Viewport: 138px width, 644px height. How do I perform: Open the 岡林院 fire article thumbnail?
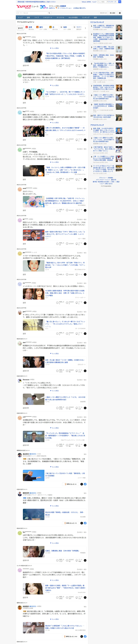[x=34, y=514]
